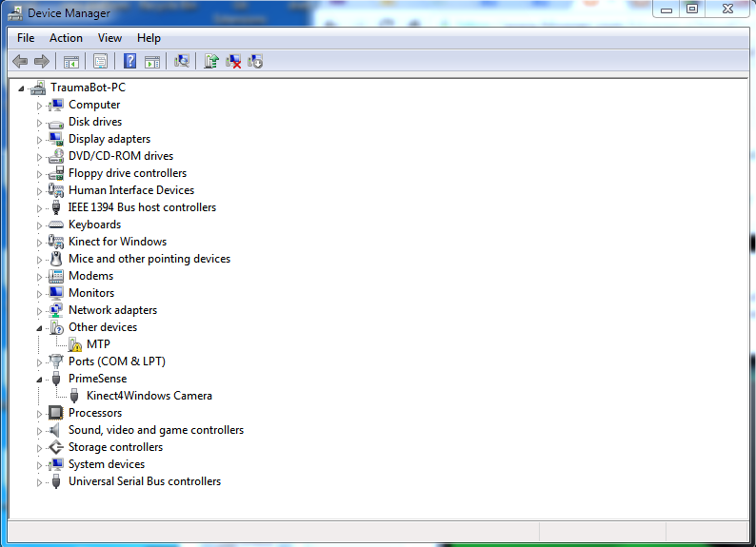Collapse the Other devices category arrow
This screenshot has width=756, height=547.
point(40,328)
